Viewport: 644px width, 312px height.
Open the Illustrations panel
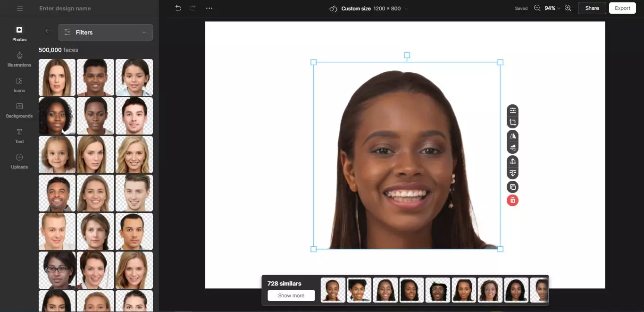click(x=19, y=59)
